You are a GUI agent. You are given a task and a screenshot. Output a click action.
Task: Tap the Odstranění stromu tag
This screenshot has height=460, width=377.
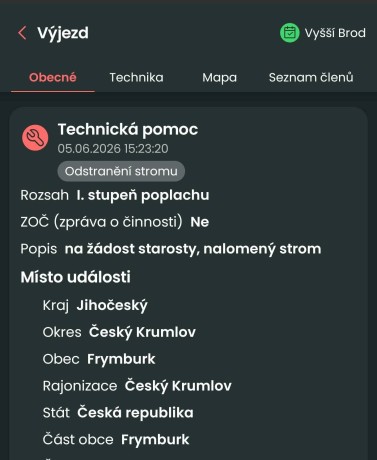pos(121,171)
